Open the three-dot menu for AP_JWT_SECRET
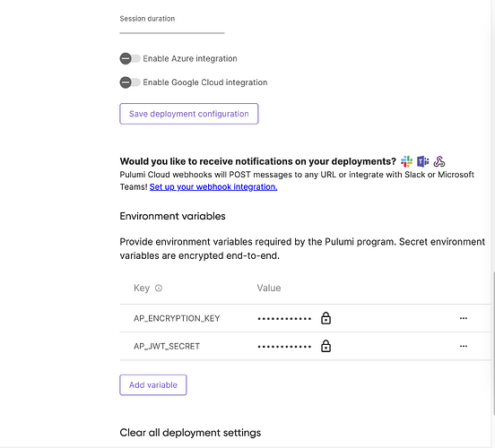Viewport: 495px width, 448px height. coord(464,346)
